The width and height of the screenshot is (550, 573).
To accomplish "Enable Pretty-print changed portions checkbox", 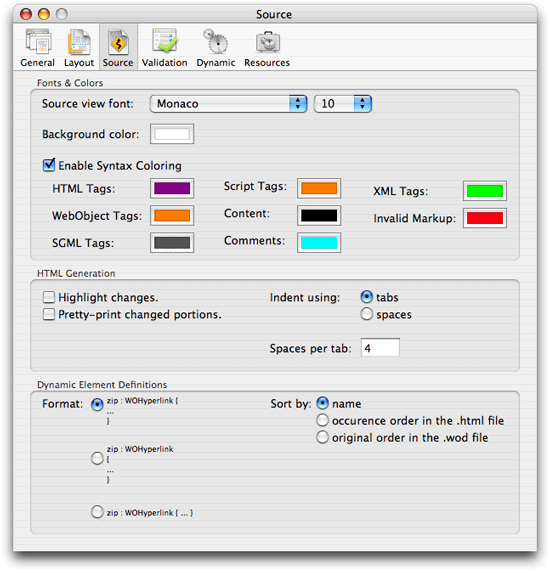I will (x=49, y=314).
